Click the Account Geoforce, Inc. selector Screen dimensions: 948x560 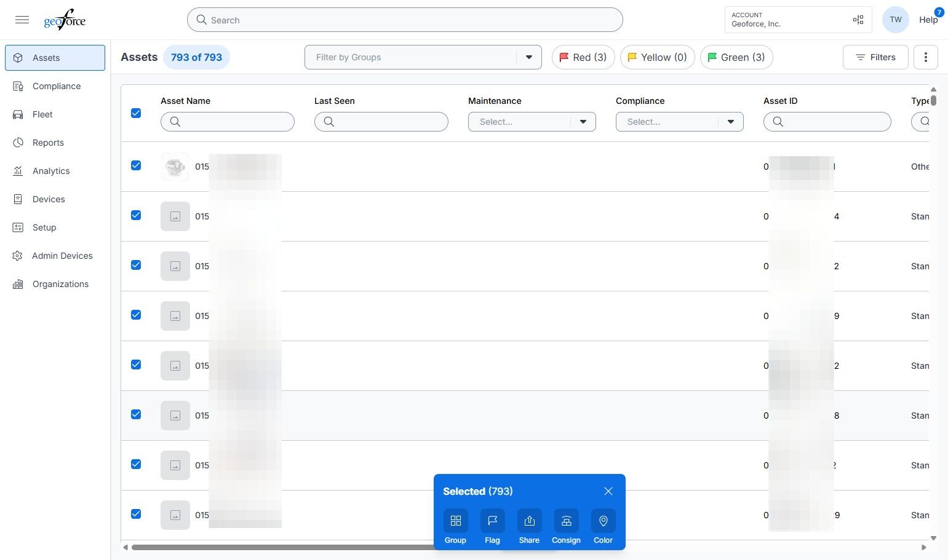pyautogui.click(x=799, y=20)
